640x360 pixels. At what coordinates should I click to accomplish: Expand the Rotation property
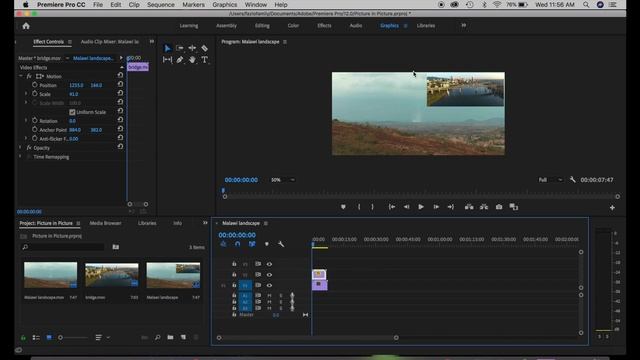pyautogui.click(x=26, y=121)
